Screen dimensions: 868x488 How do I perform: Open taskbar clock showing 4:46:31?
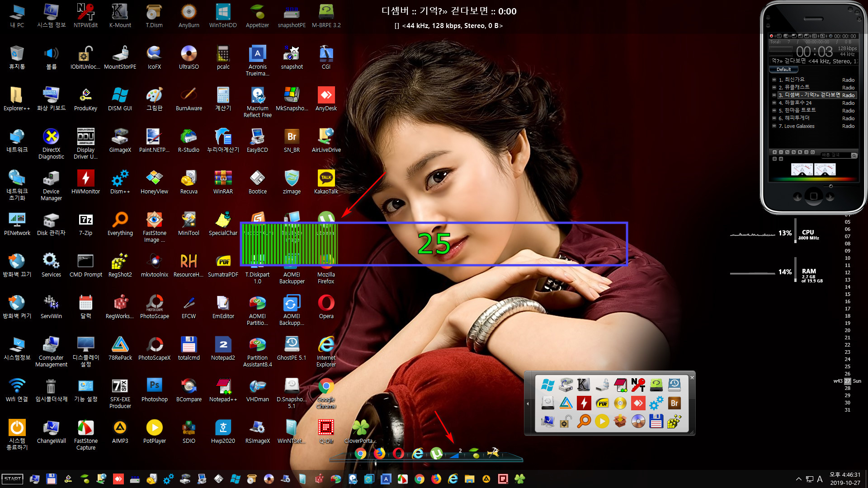[x=845, y=479]
